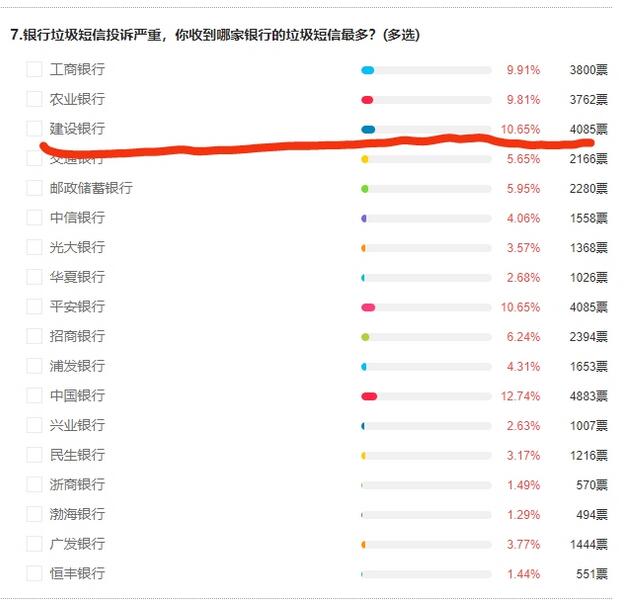This screenshot has height=604, width=625.
Task: Click the 494票 vote count
Action: [592, 515]
